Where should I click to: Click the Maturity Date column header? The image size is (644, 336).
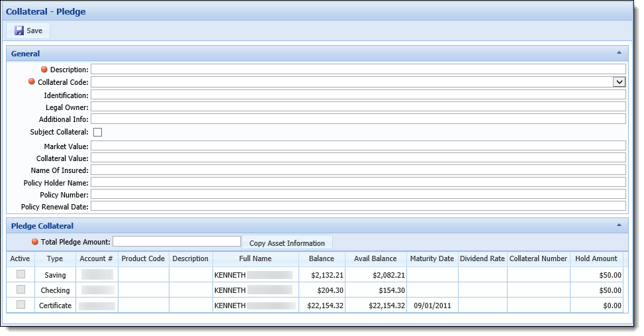pyautogui.click(x=432, y=258)
